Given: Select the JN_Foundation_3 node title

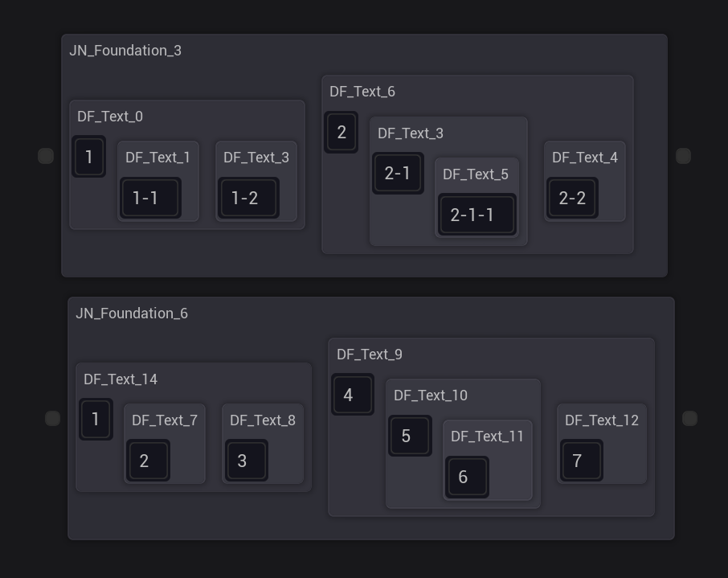Looking at the screenshot, I should tap(125, 51).
